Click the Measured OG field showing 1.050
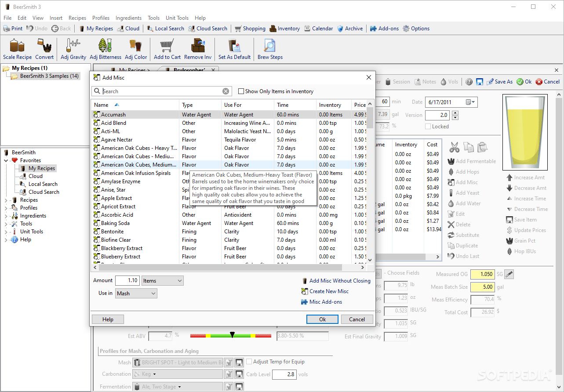Viewport: 564px width, 392px height. pyautogui.click(x=483, y=274)
